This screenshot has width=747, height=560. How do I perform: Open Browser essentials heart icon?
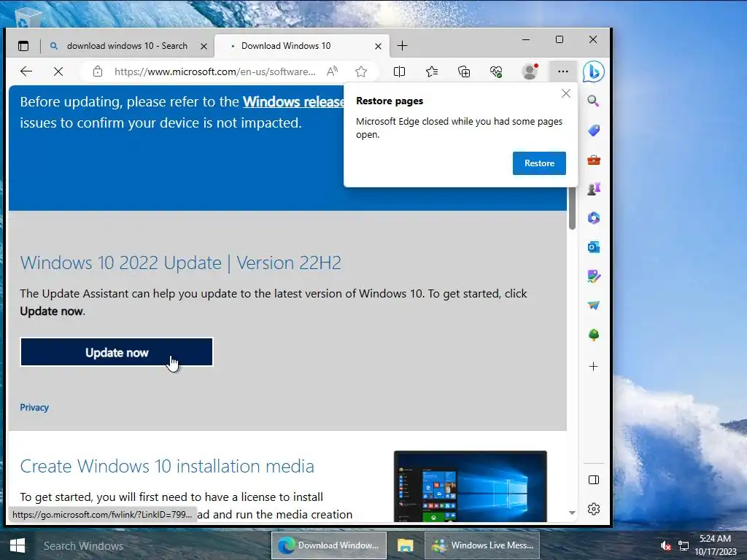[x=496, y=71]
